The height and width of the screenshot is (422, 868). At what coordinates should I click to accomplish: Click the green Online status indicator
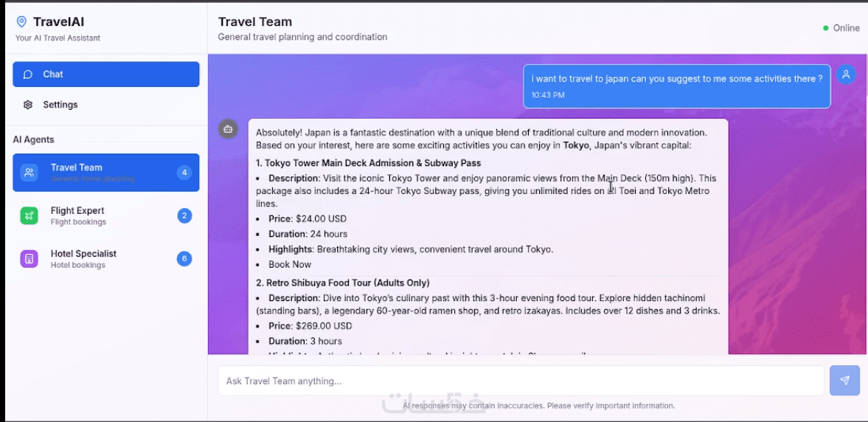[x=826, y=28]
